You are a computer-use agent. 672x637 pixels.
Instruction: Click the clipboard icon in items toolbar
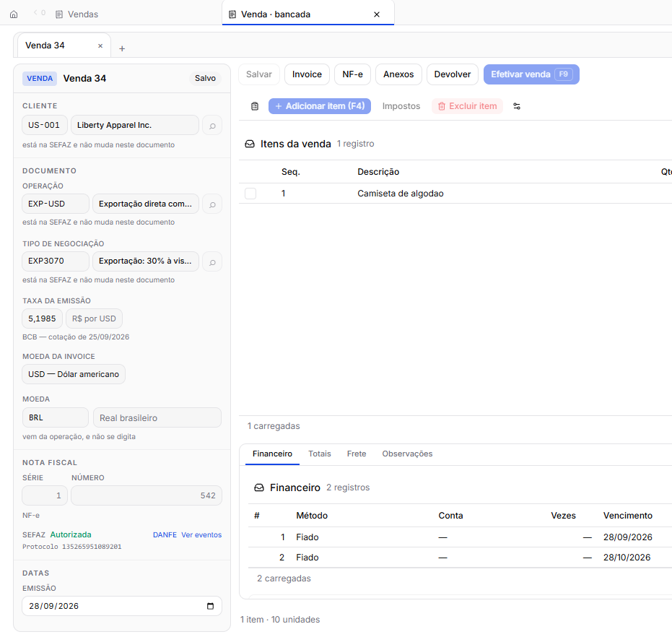click(x=255, y=106)
